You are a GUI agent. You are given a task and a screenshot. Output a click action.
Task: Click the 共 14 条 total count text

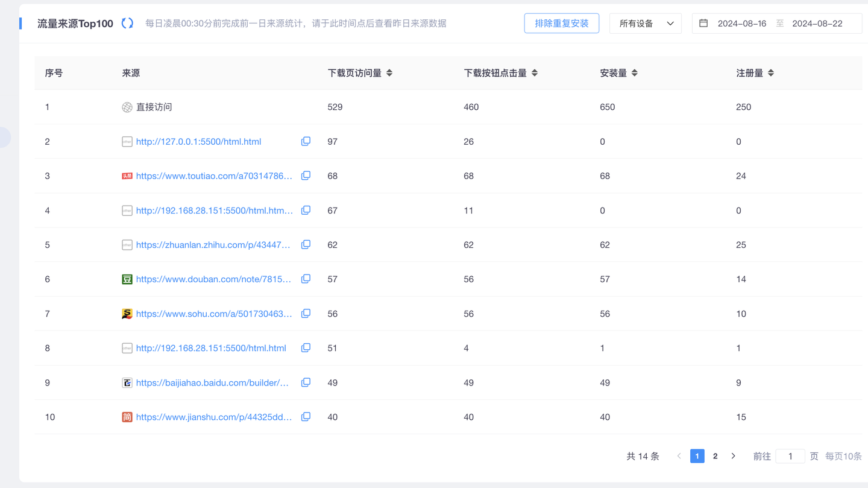[643, 456]
